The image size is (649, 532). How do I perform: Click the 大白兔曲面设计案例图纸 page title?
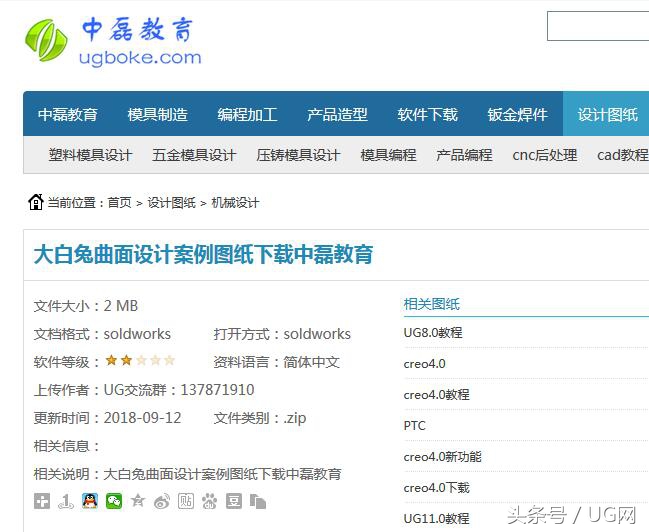point(203,254)
